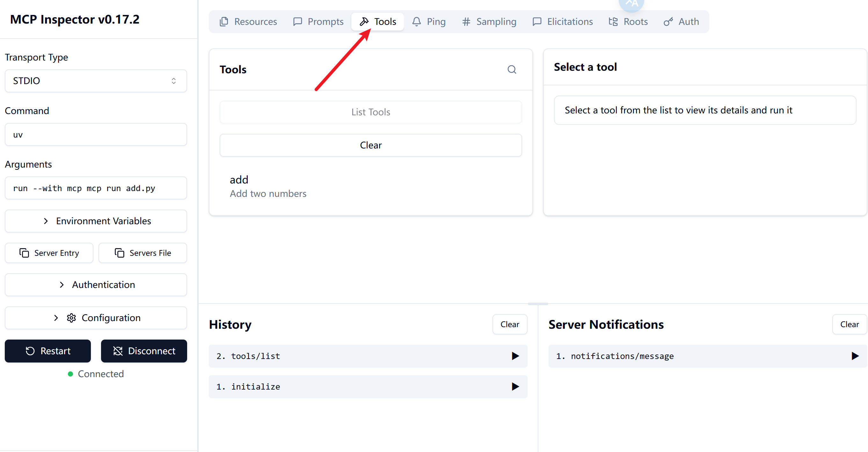Open the Transport Type STDIO dropdown
Image resolution: width=868 pixels, height=452 pixels.
96,81
